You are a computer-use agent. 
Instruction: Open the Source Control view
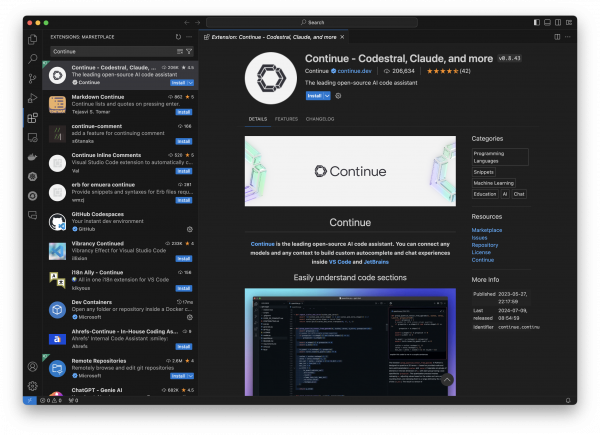pos(32,79)
